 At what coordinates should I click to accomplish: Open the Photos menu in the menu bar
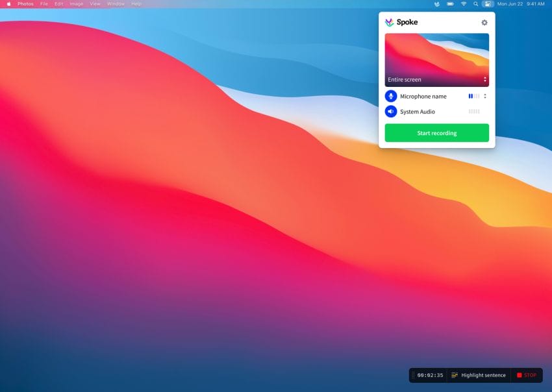(25, 3)
